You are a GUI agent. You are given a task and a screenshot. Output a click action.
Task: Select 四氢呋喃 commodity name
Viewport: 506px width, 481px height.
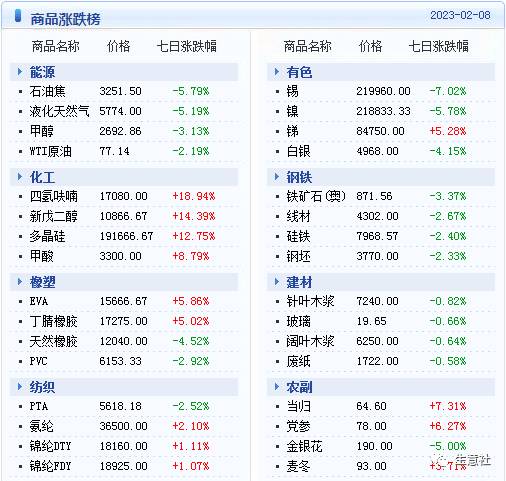click(x=53, y=196)
